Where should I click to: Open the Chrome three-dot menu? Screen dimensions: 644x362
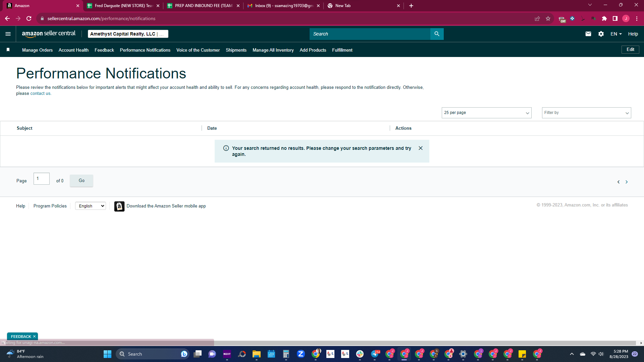(637, 18)
